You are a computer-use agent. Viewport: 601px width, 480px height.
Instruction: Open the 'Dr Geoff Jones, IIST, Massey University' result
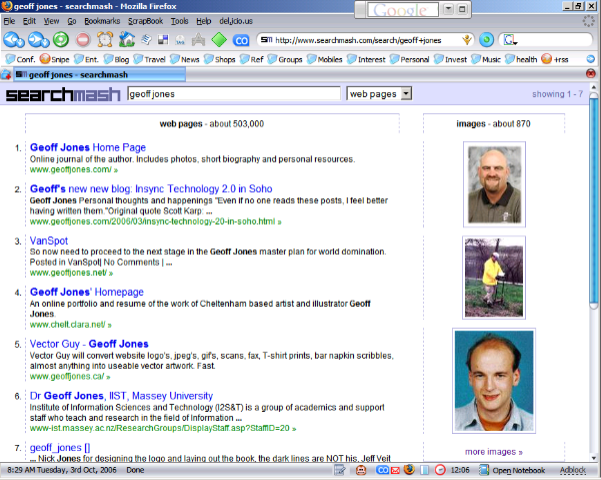pyautogui.click(x=121, y=396)
